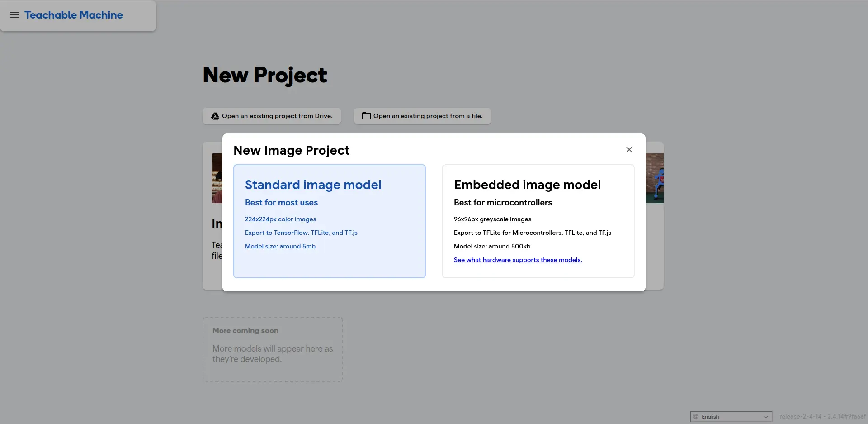Open the English language dropdown
The width and height of the screenshot is (868, 424).
[731, 417]
